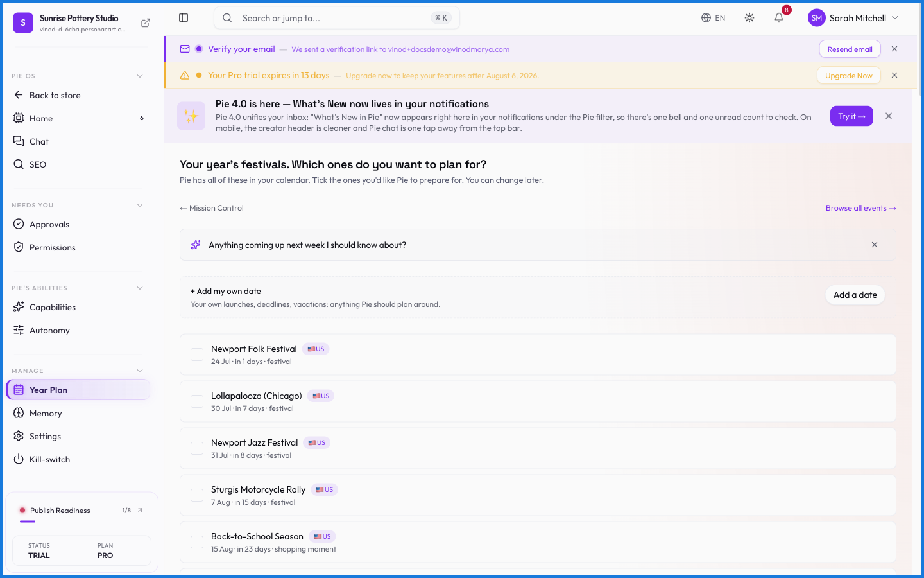Viewport: 924px width, 578px height.
Task: Tick the Newport Folk Festival checkbox
Action: [x=197, y=355]
